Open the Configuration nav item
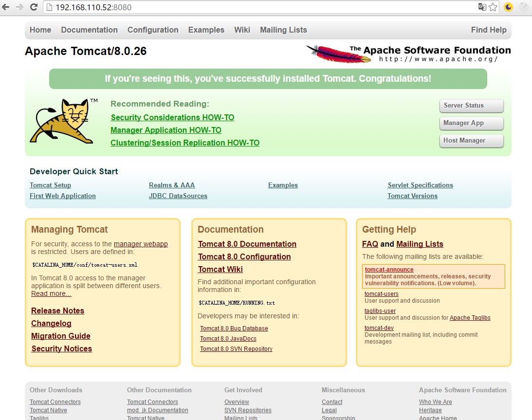This screenshot has height=420, width=532. (x=153, y=30)
